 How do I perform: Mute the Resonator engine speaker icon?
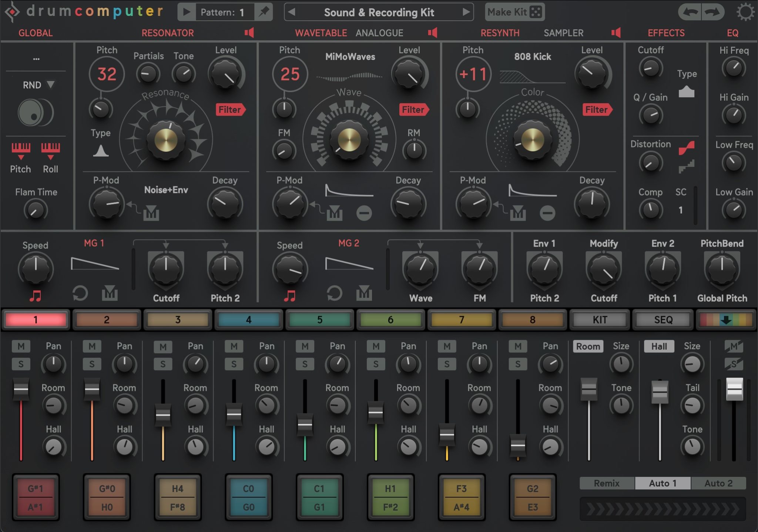click(x=249, y=33)
